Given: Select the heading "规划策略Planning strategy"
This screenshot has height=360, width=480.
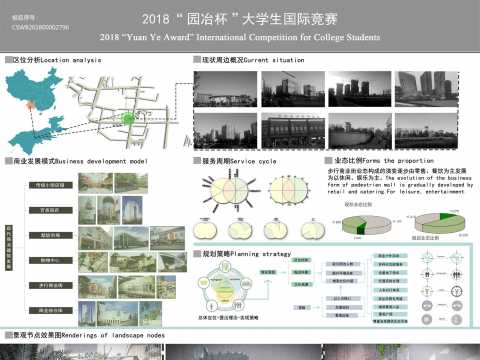Looking at the screenshot, I should pos(247,254).
